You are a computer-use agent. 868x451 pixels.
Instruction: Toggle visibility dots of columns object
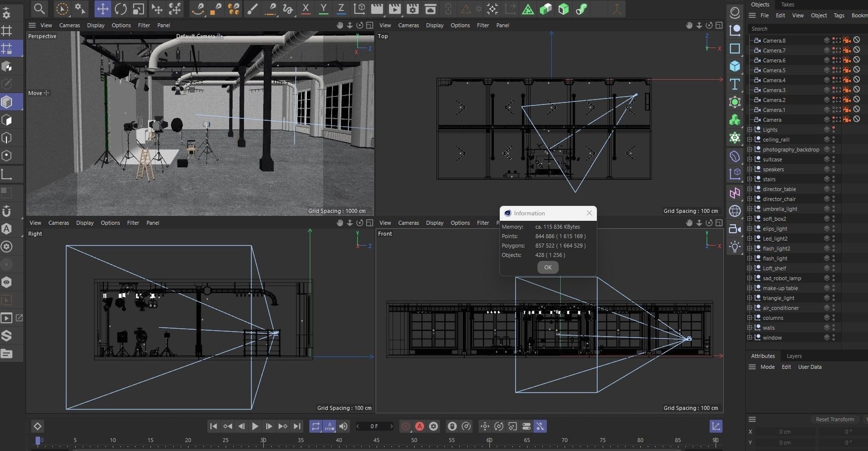pos(833,318)
